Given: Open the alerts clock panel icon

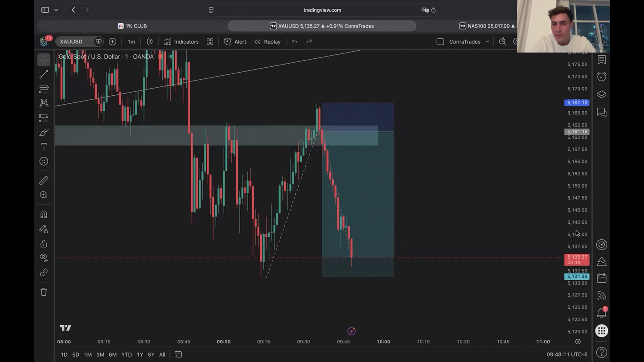Looking at the screenshot, I should click(602, 77).
